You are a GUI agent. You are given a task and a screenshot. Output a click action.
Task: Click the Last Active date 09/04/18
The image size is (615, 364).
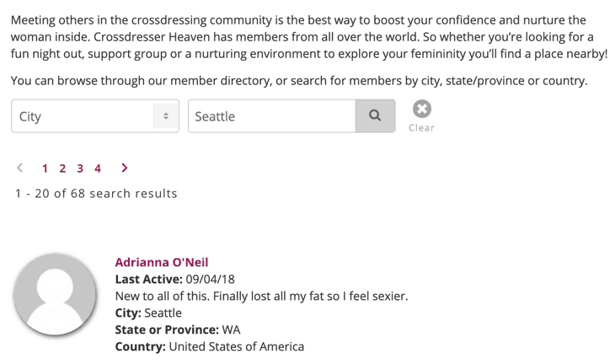click(211, 279)
